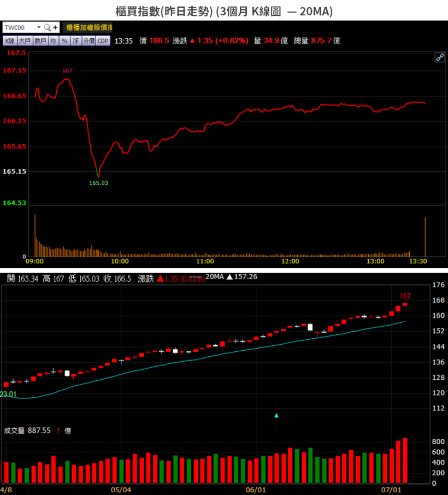Click the 05/04 date axis label
Viewport: 448px width, 495px height.
(121, 490)
